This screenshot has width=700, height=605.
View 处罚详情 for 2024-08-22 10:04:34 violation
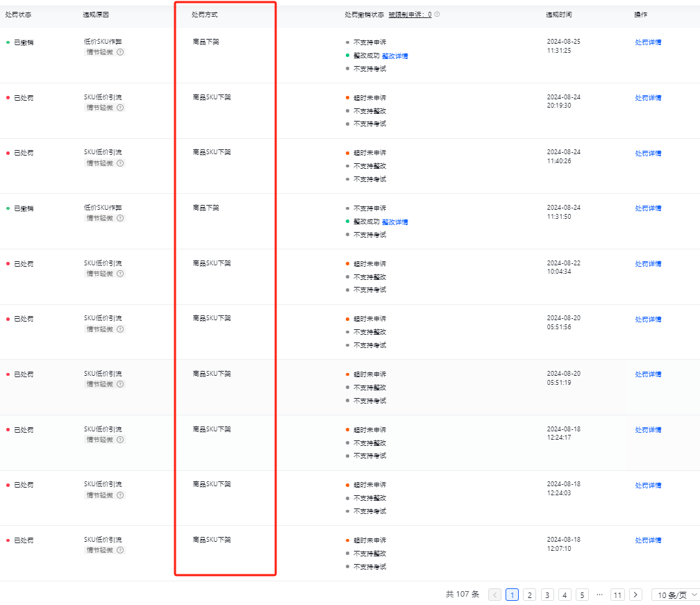(648, 264)
